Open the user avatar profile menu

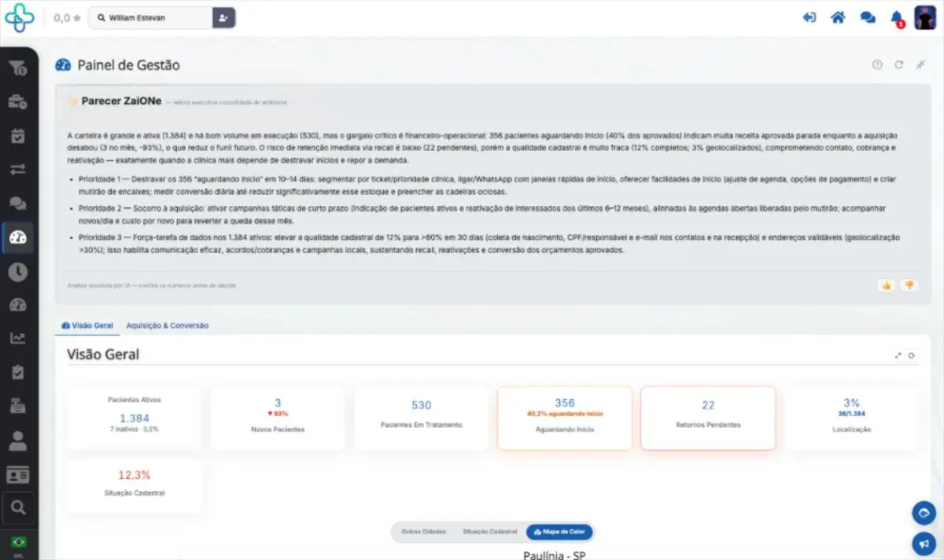coord(924,17)
